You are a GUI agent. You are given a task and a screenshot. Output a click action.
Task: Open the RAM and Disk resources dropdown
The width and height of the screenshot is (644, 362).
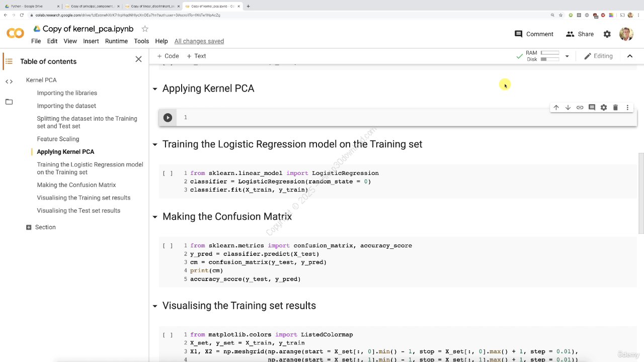coord(567,56)
